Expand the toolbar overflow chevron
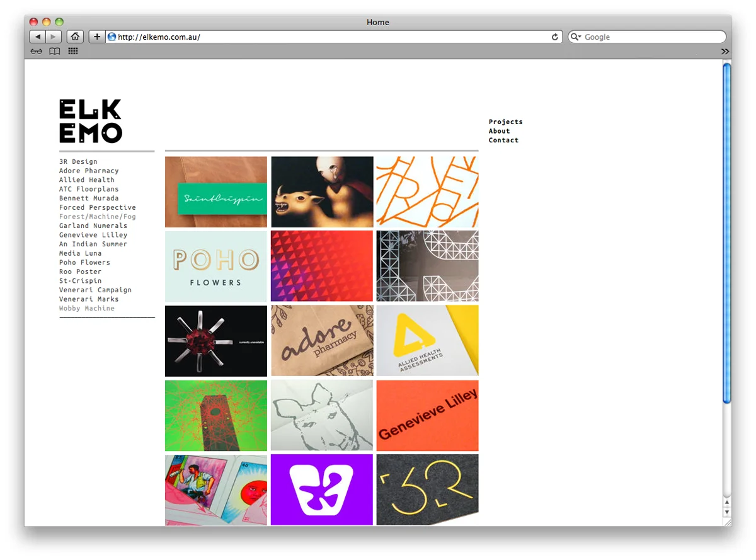 click(725, 51)
